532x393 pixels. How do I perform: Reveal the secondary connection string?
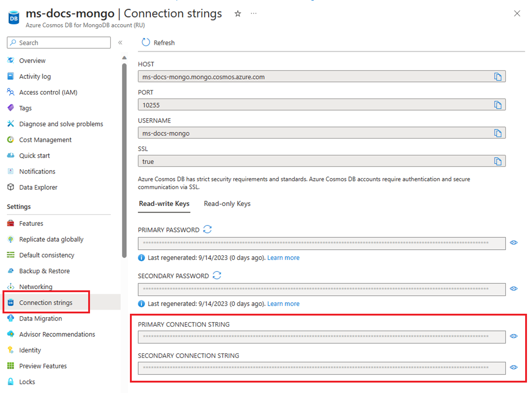point(514,367)
